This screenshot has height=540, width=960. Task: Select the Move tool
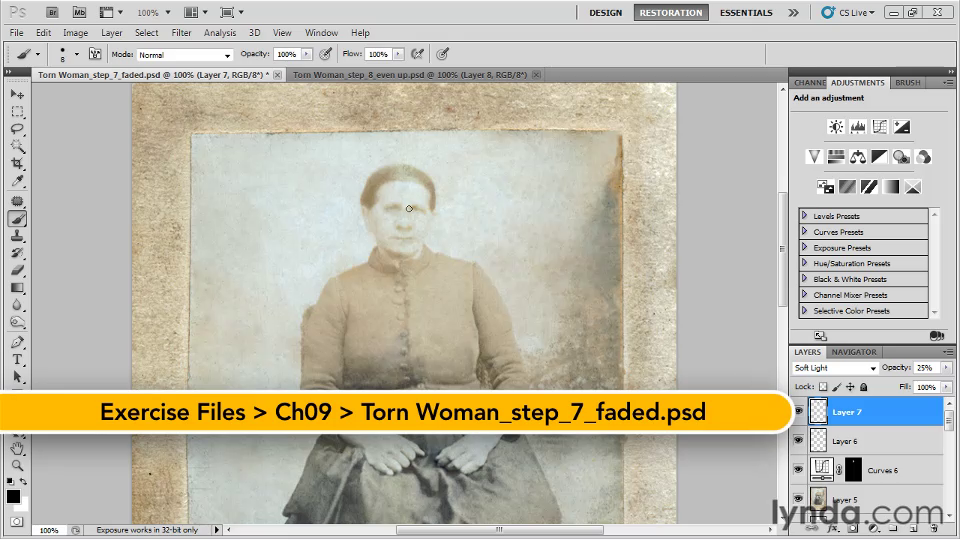pyautogui.click(x=17, y=94)
